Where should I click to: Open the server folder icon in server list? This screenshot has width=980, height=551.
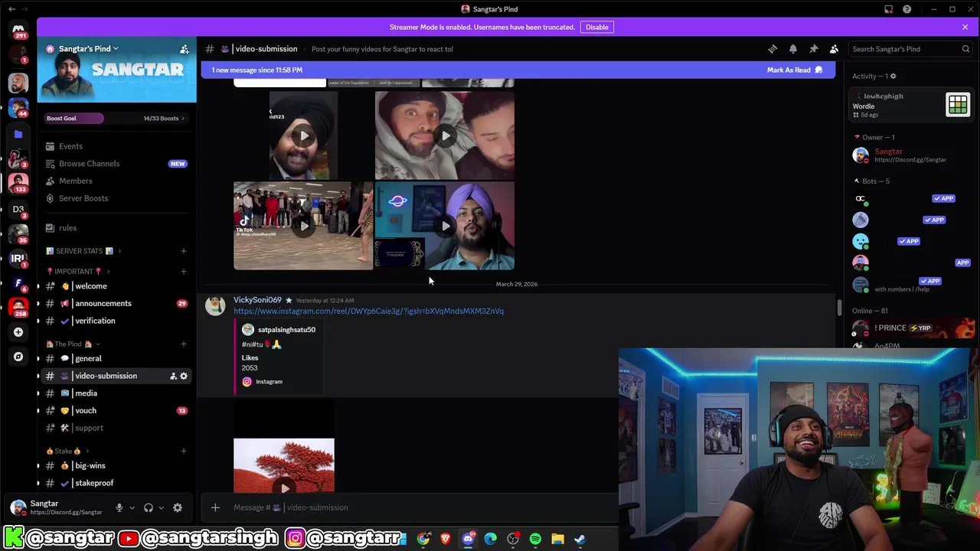point(18,134)
